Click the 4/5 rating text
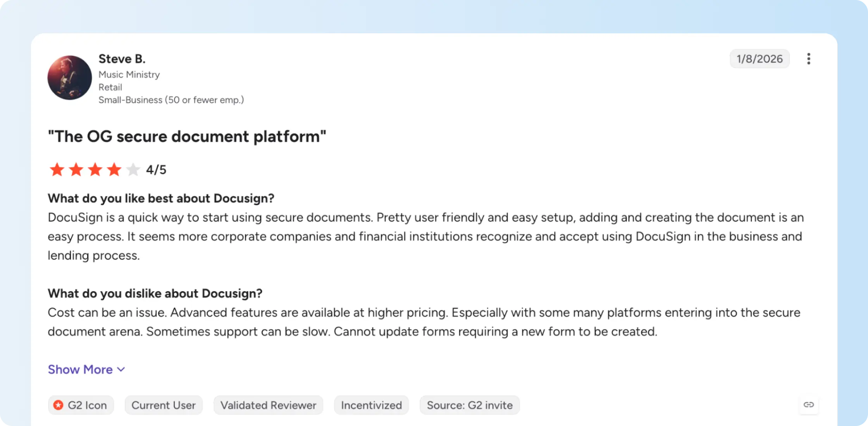This screenshot has height=426, width=868. point(156,170)
